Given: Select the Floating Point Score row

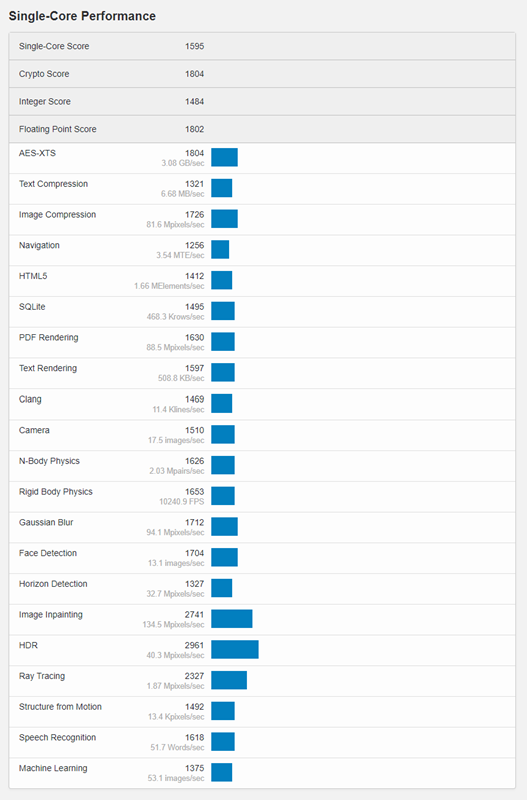Looking at the screenshot, I should tap(262, 129).
